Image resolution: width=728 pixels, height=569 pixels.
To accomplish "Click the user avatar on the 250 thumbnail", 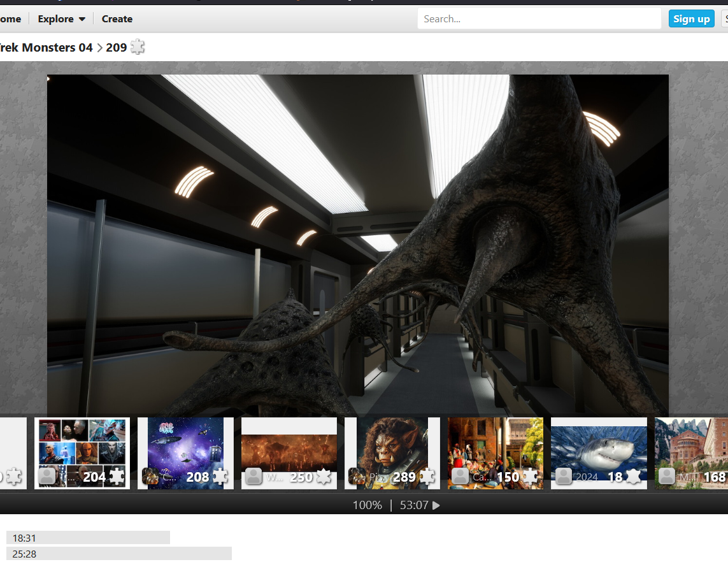I will pyautogui.click(x=253, y=477).
